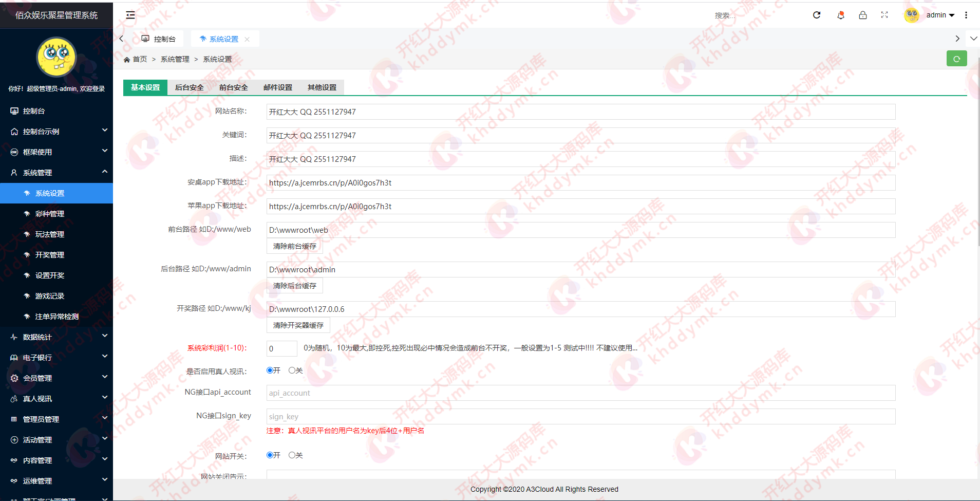The height and width of the screenshot is (501, 980).
Task: Open the three-dot more options menu
Action: 966,15
